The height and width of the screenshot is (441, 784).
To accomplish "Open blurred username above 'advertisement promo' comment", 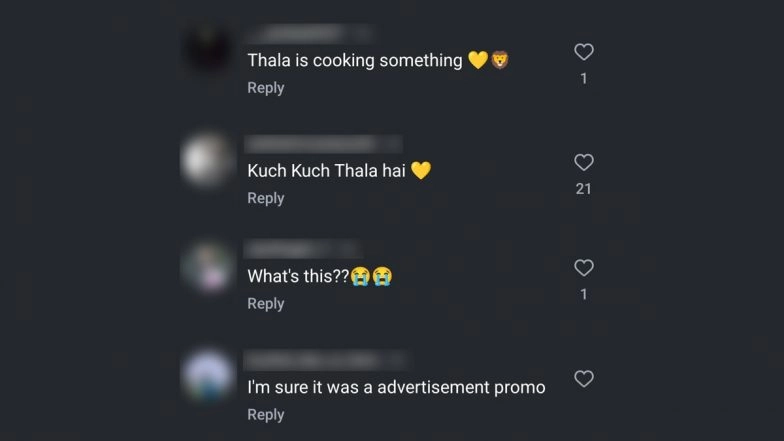I will click(325, 360).
